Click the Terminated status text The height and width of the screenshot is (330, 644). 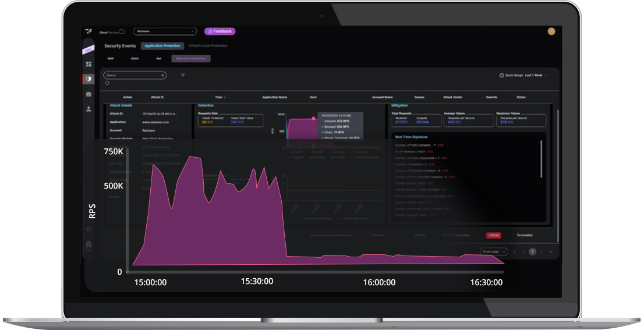click(x=525, y=235)
